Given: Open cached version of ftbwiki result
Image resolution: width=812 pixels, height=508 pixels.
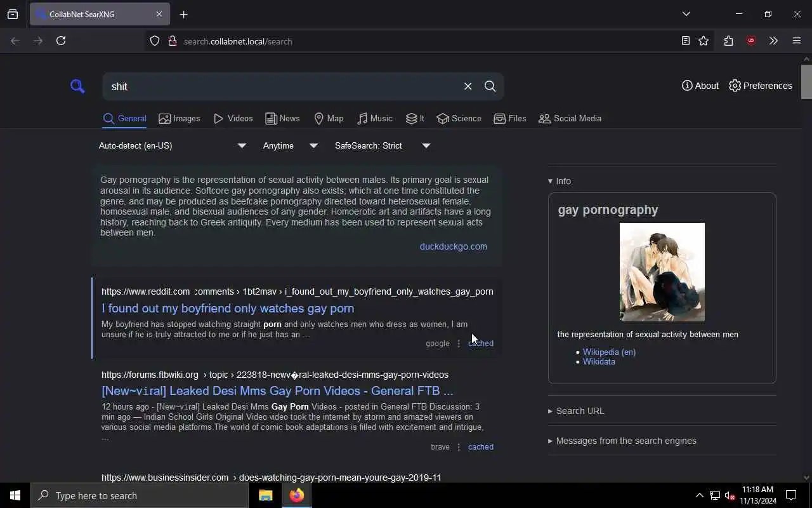Looking at the screenshot, I should tap(481, 447).
